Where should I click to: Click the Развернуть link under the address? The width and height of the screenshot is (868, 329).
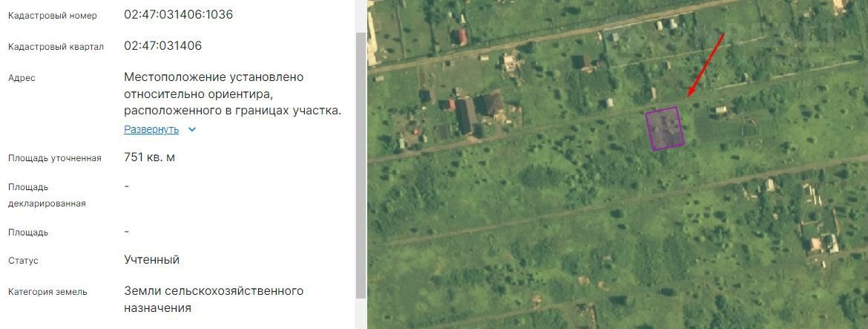tap(151, 130)
